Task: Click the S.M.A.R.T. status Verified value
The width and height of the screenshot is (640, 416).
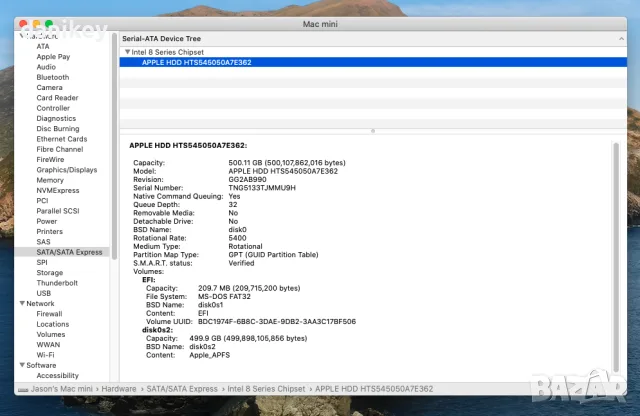Action: coord(241,263)
